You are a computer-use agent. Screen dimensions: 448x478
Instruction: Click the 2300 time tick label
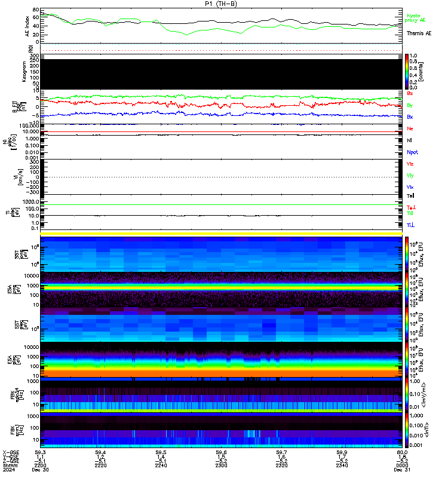221,465
